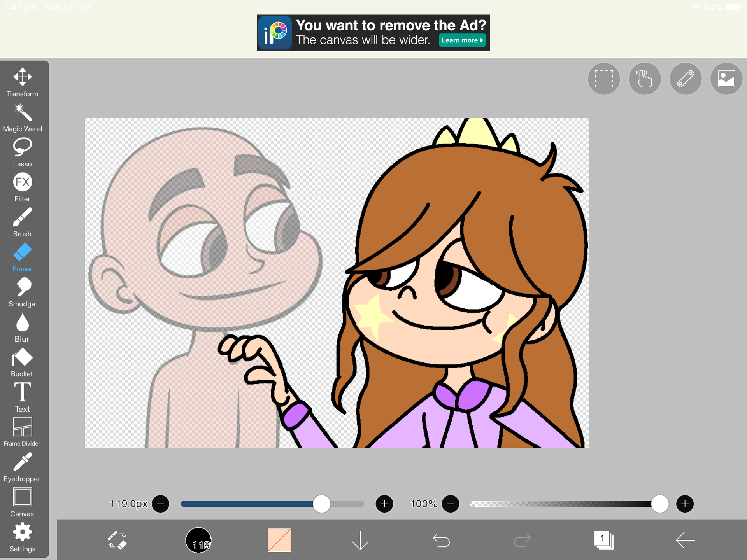
Task: Increase opacity with plus button
Action: (685, 504)
